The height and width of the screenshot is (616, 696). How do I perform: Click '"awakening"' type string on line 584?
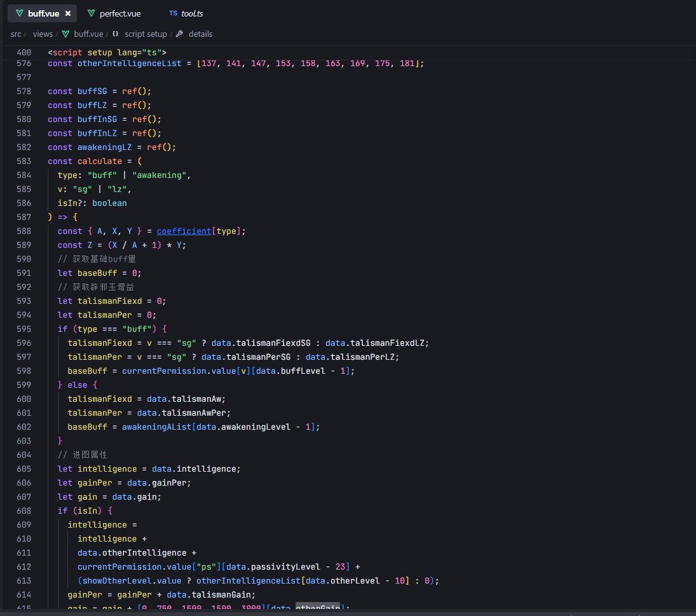click(159, 175)
